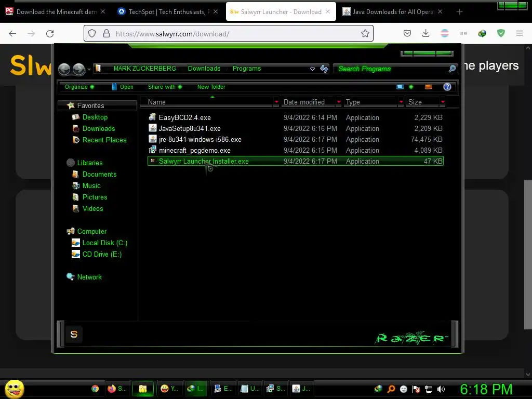Click Open in Explorer toolbar
This screenshot has height=399, width=532.
(x=123, y=87)
